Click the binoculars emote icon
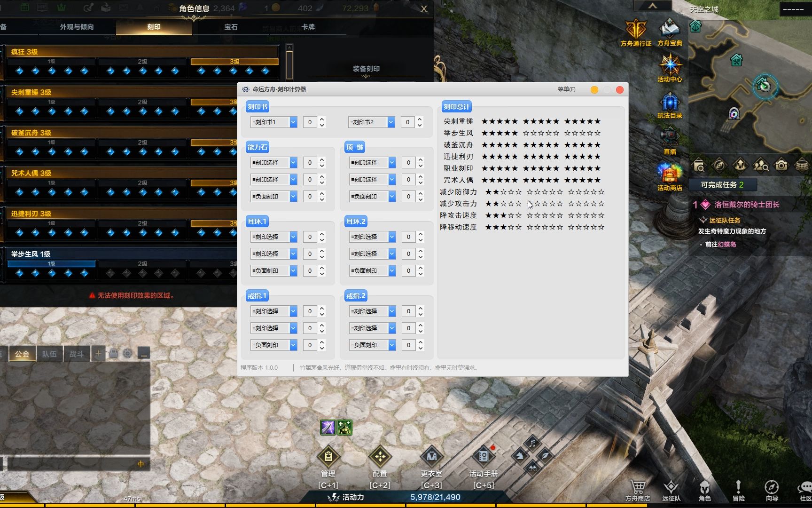Image resolution: width=812 pixels, height=508 pixels. click(x=532, y=468)
